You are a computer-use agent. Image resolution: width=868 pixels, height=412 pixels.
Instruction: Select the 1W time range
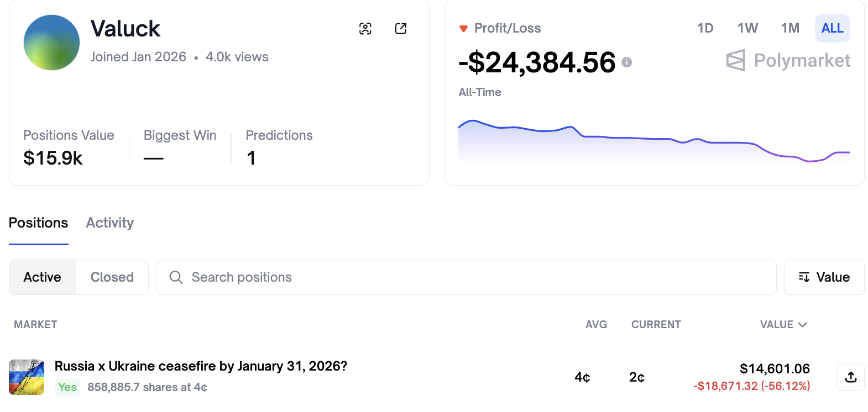747,28
